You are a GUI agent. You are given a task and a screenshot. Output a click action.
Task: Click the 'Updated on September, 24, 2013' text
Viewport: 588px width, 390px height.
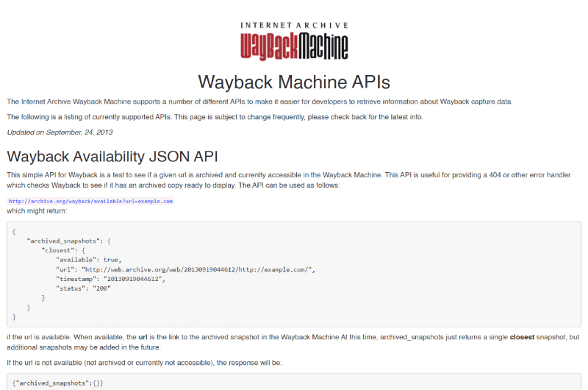pyautogui.click(x=60, y=132)
